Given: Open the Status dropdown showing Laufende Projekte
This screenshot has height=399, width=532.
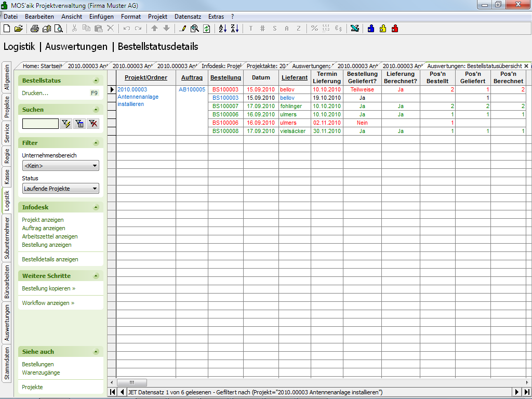Looking at the screenshot, I should (61, 189).
